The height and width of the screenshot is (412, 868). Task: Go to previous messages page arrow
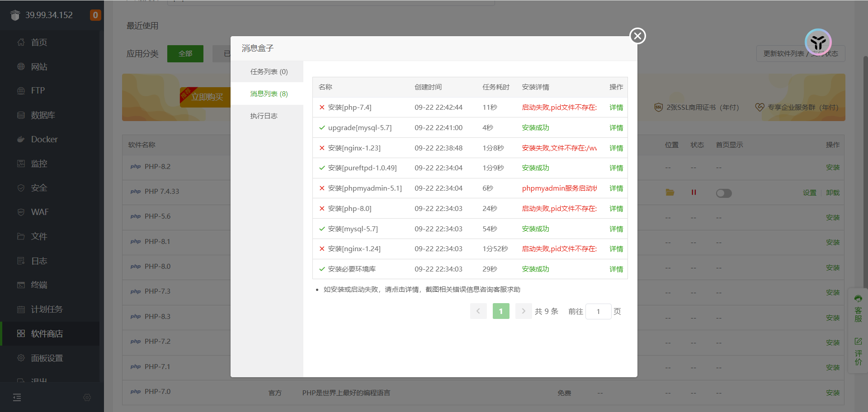pyautogui.click(x=478, y=311)
